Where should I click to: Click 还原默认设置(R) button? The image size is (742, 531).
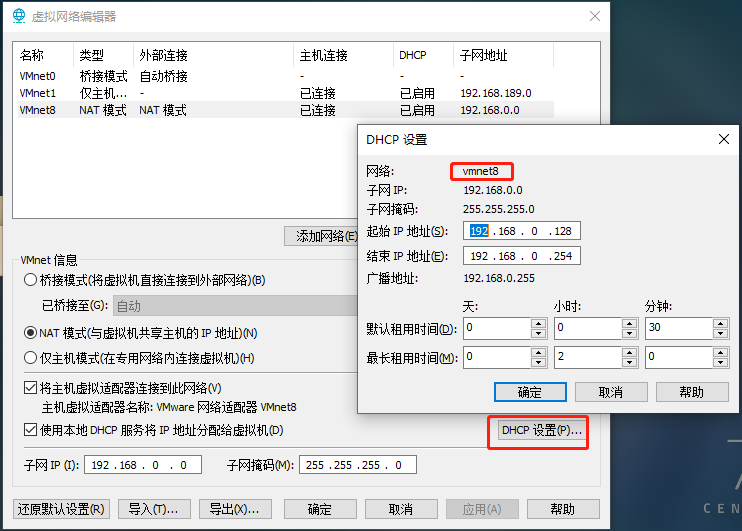(61, 509)
